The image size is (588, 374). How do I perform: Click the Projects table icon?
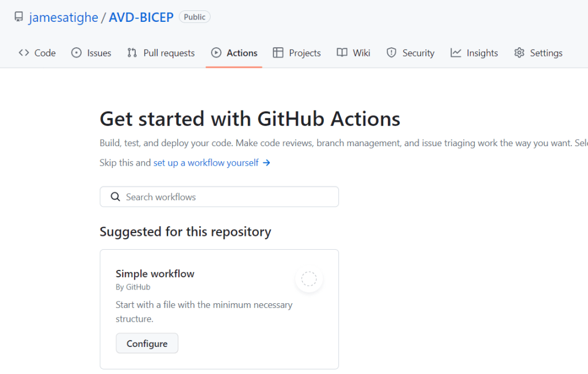pyautogui.click(x=278, y=53)
